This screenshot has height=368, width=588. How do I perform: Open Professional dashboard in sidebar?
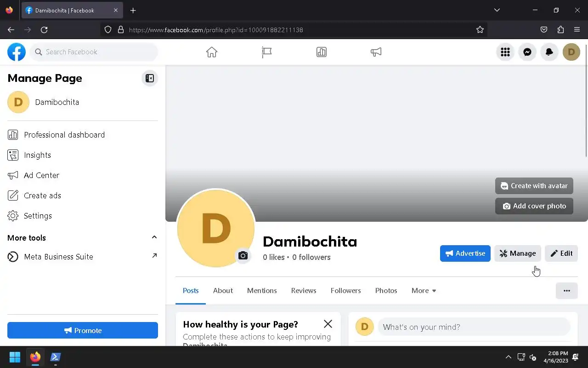coord(83,135)
